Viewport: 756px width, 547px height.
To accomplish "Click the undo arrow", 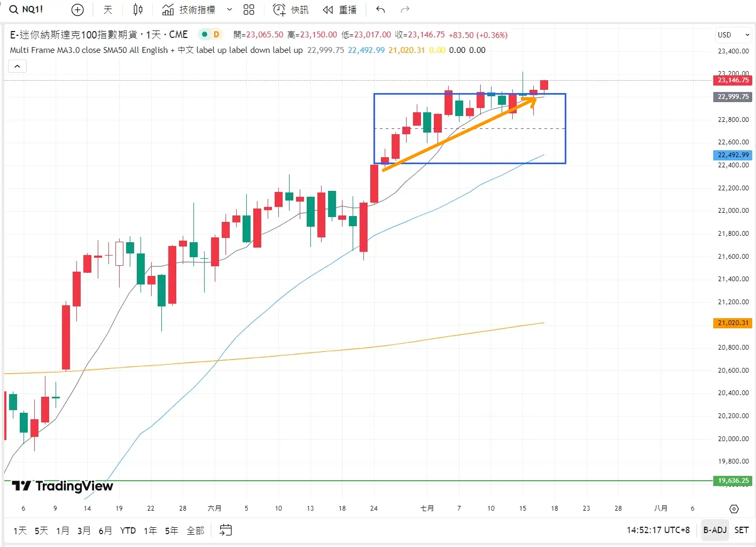I will point(380,10).
